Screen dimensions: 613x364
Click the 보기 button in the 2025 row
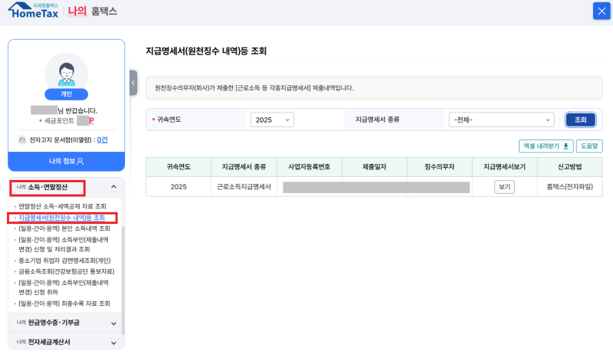pyautogui.click(x=504, y=187)
